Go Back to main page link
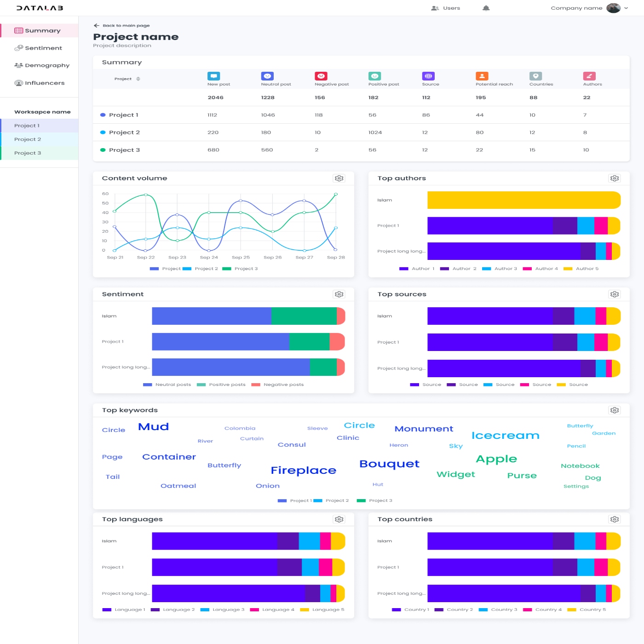644x644 pixels. (126, 25)
